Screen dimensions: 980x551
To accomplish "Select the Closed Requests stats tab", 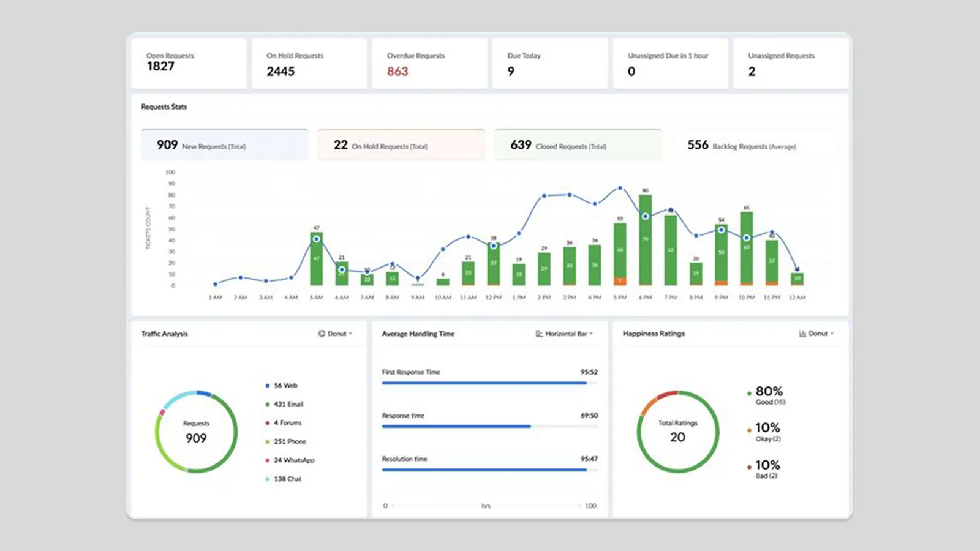I will click(x=578, y=144).
